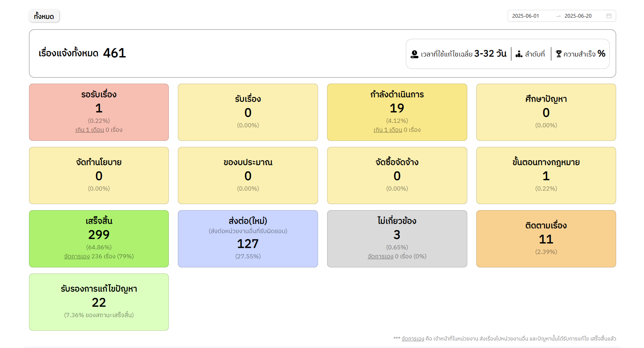
Task: Edit the start date 2025-06-01 field
Action: coord(526,16)
